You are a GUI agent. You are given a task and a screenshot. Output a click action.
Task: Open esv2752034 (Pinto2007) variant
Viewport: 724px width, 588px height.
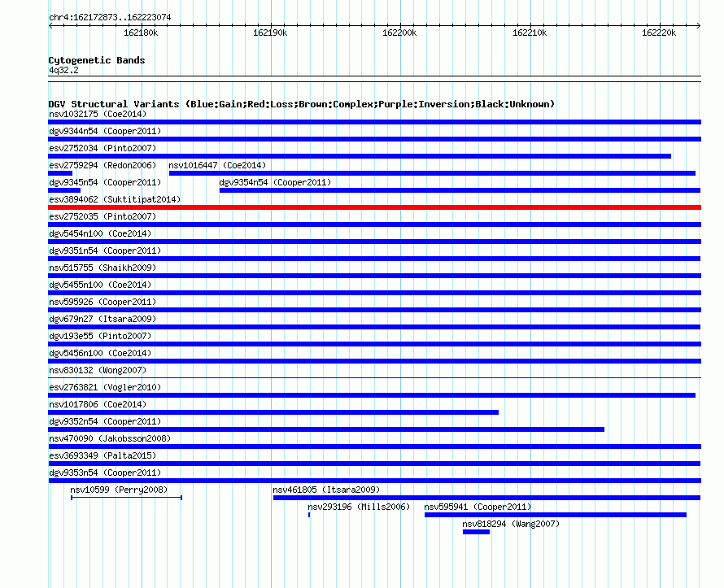coord(360,156)
